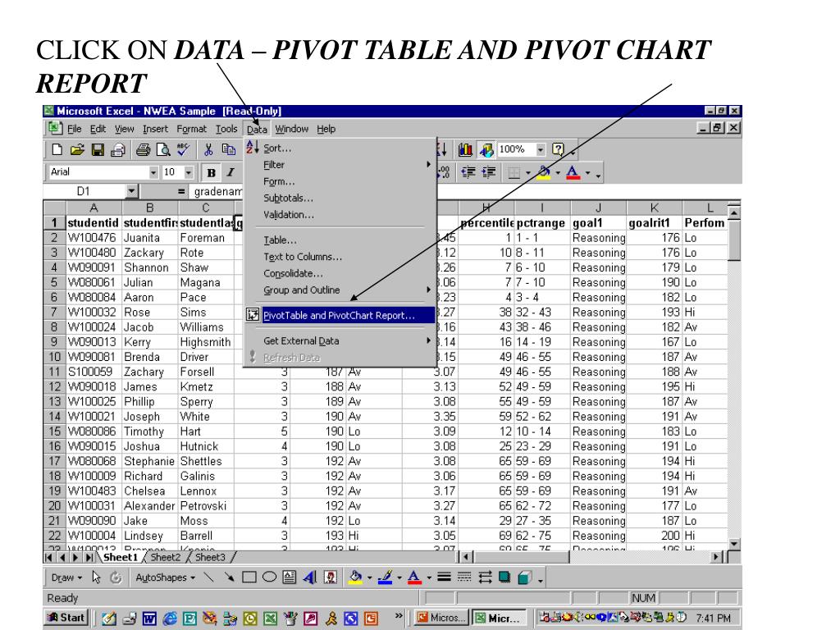Open the Fill Color dropdown arrow in the Formatting toolbar
This screenshot has height=630, width=840.
click(x=558, y=172)
